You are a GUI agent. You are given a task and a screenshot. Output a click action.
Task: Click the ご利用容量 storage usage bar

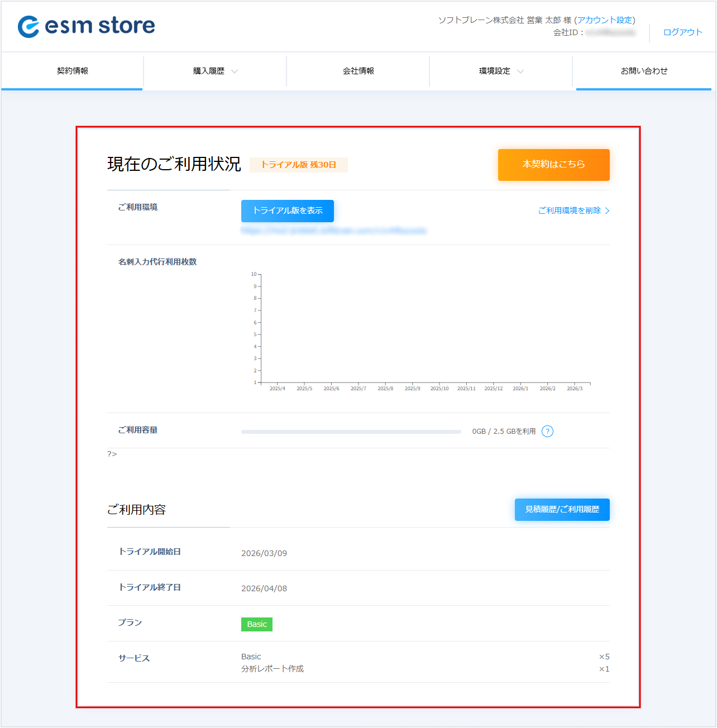coord(351,432)
